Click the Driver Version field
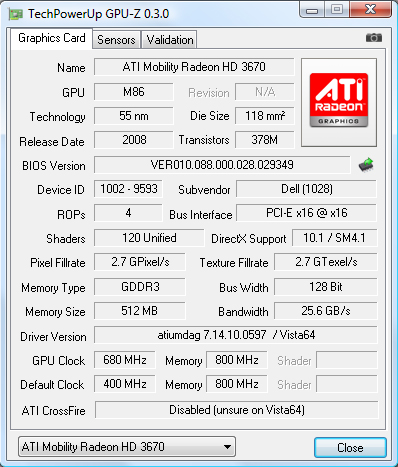Screen dimensions: 398x467 click(x=236, y=335)
